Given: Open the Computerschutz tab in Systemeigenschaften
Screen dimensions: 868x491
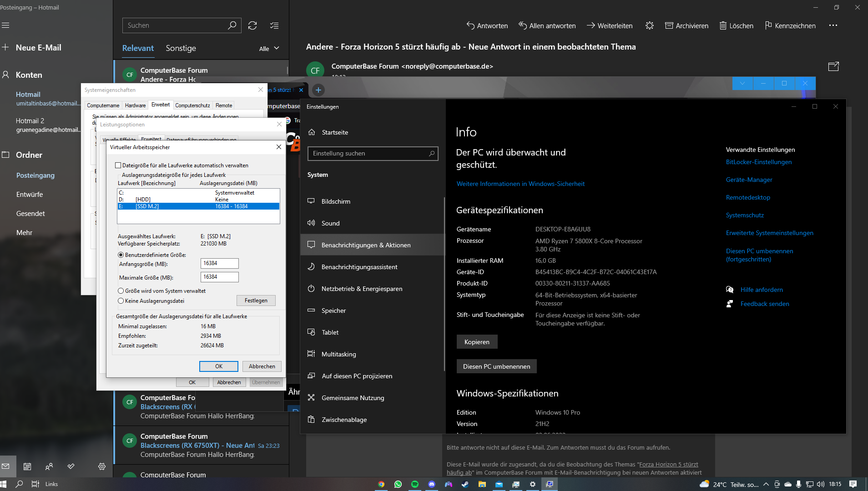Looking at the screenshot, I should tap(192, 105).
